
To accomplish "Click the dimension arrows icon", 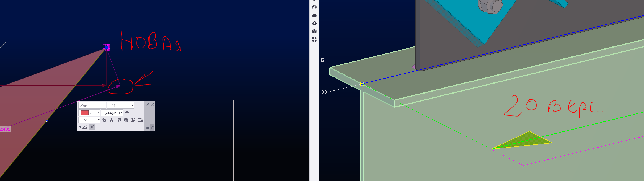I will [x=85, y=127].
